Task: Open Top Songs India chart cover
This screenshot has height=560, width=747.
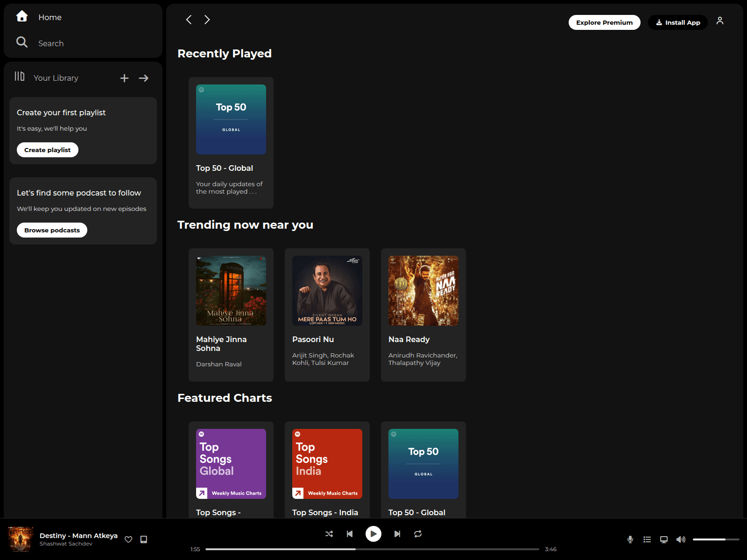Action: (327, 464)
